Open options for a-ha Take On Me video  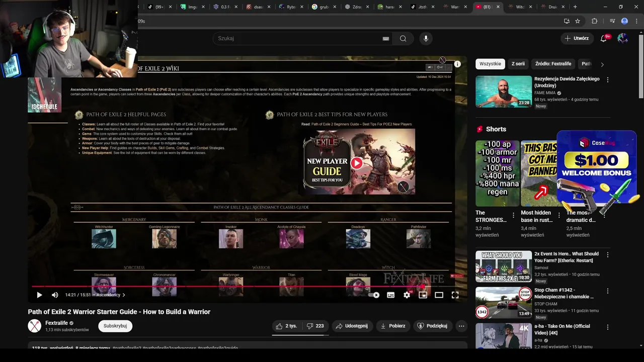click(608, 327)
